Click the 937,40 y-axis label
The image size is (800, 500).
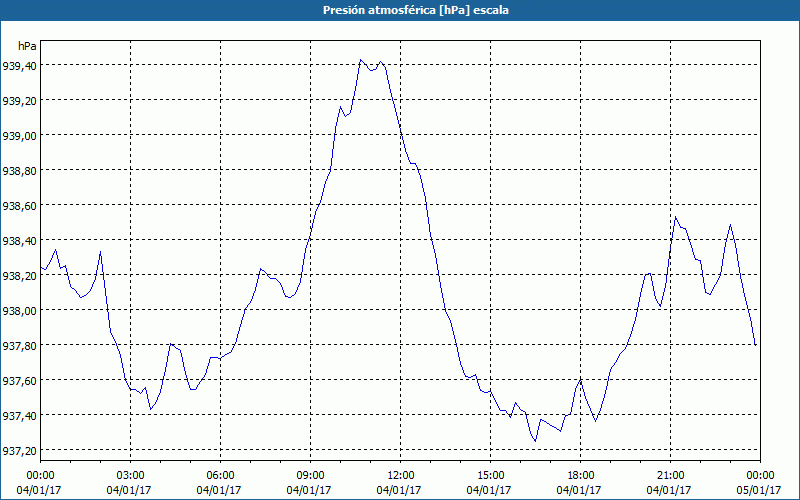pos(19,416)
